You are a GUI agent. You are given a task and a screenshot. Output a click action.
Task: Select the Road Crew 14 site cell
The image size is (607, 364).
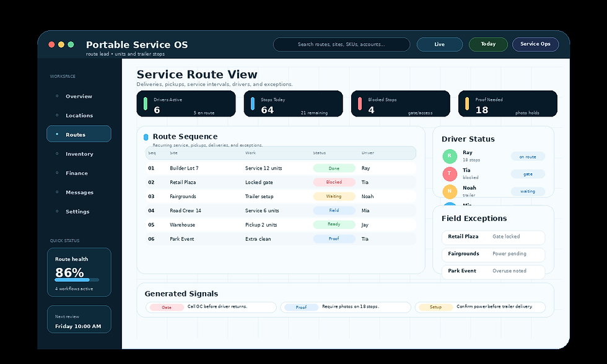(x=185, y=210)
